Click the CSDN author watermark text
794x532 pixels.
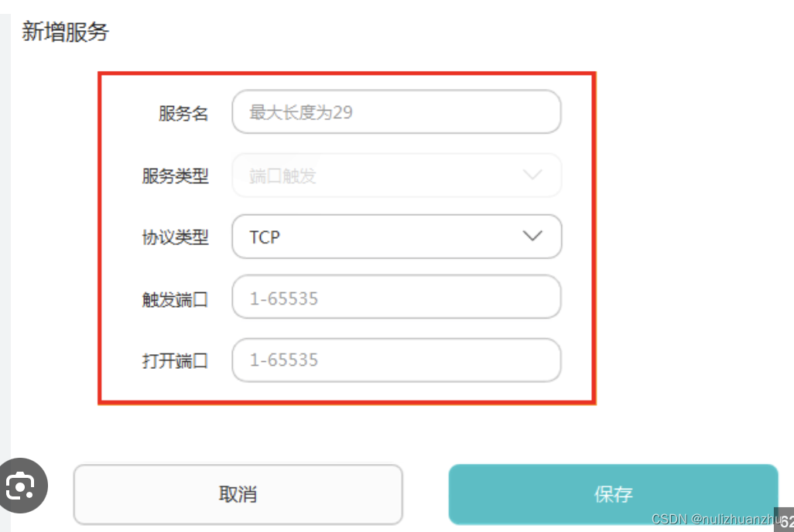(x=714, y=518)
